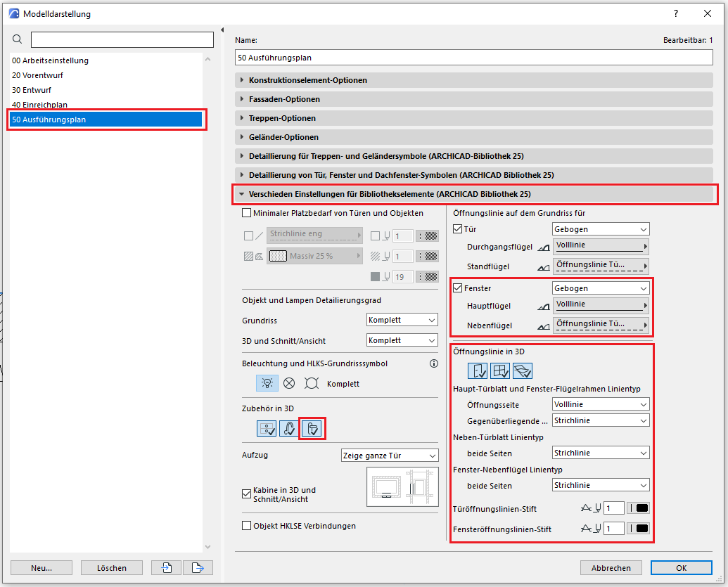Open the Aufzug dropdown showing Zeige ganze Tür

(x=390, y=455)
